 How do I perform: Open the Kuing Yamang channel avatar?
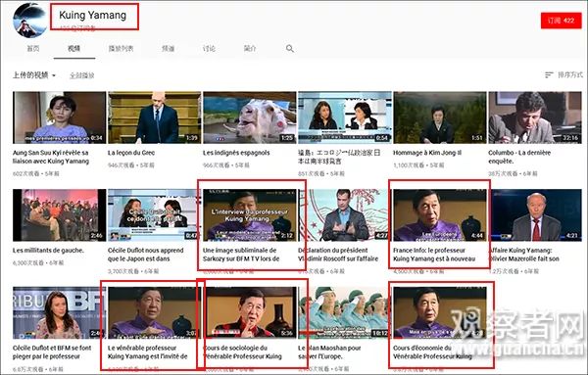click(30, 20)
